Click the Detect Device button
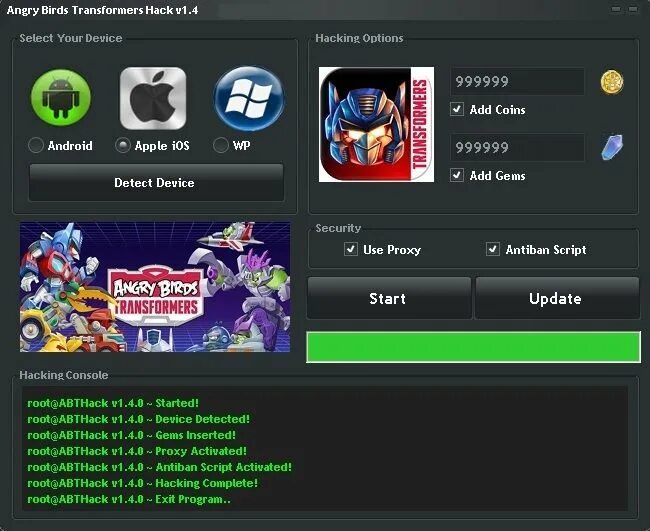Viewport: 650px width, 531px height. (x=156, y=183)
